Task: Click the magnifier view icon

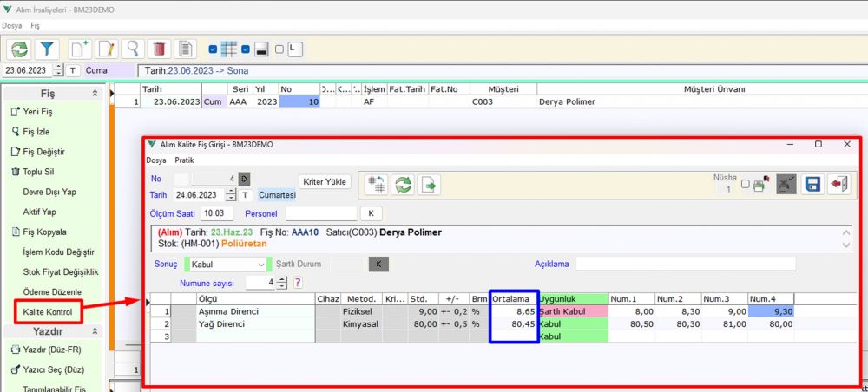Action: (x=133, y=49)
